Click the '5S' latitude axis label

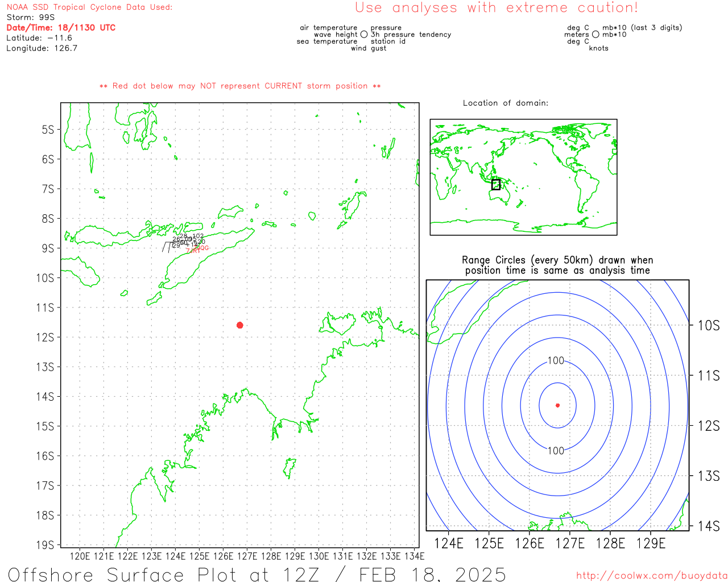[48, 130]
